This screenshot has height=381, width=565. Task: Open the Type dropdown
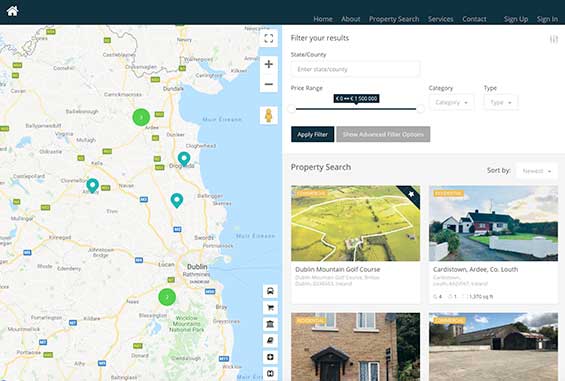(x=501, y=103)
